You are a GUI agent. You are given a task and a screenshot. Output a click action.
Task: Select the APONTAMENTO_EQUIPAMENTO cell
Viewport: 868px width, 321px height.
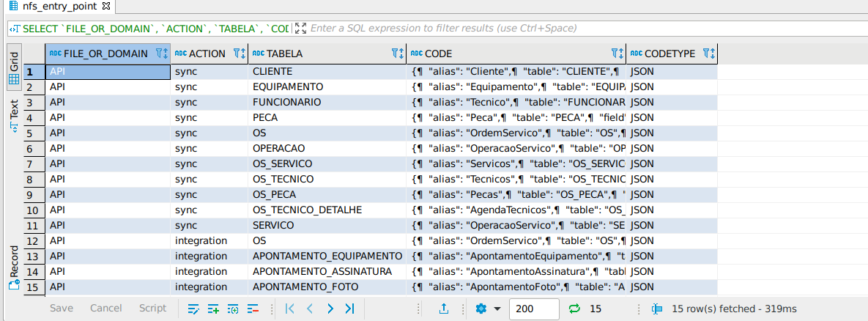tap(327, 257)
